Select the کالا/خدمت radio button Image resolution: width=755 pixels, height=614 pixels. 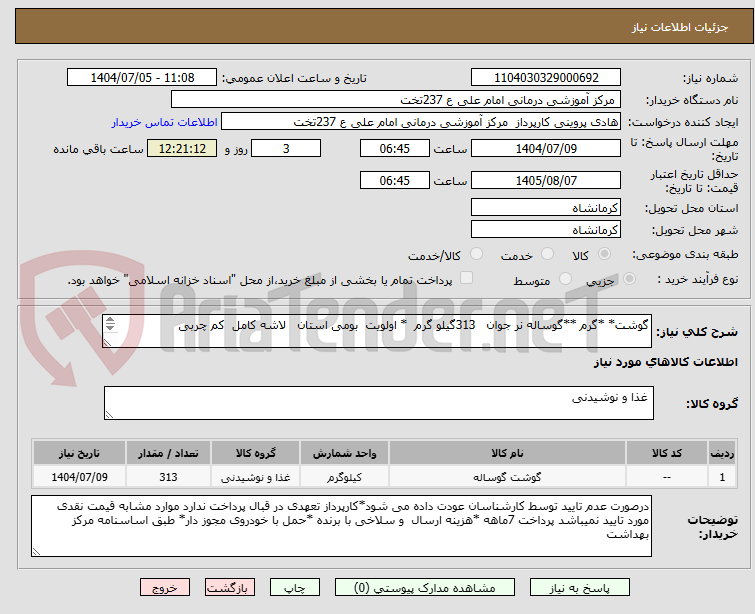pyautogui.click(x=476, y=254)
